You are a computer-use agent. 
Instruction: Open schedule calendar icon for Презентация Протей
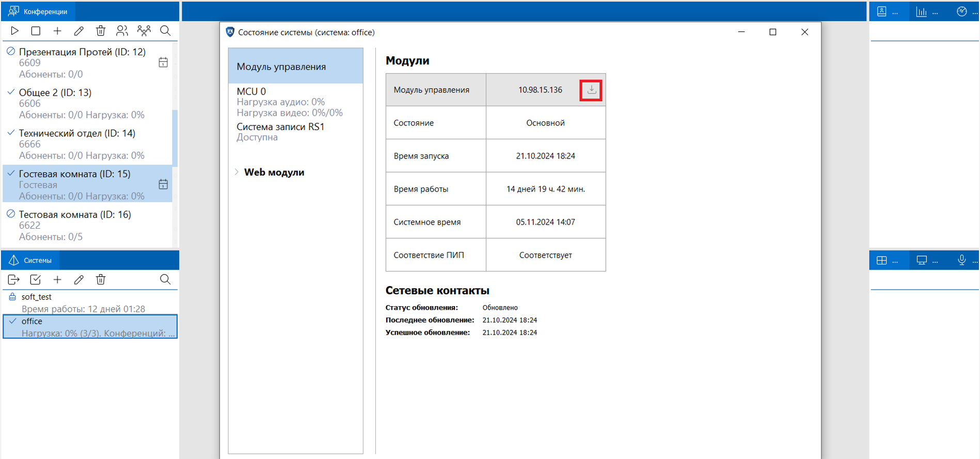point(163,62)
